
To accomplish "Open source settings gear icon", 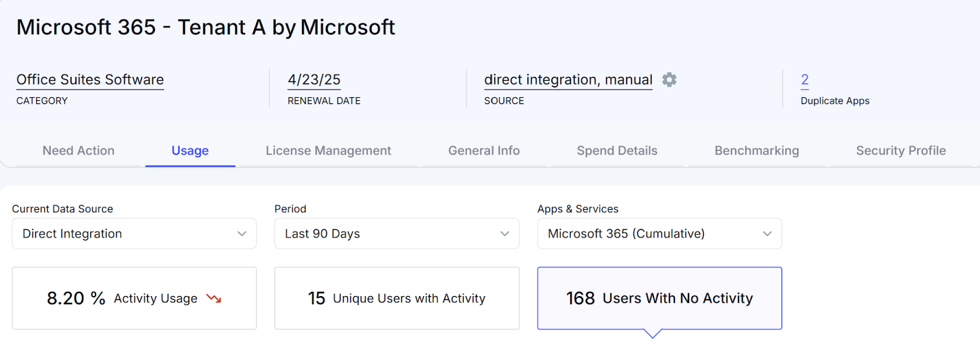I will pos(669,80).
